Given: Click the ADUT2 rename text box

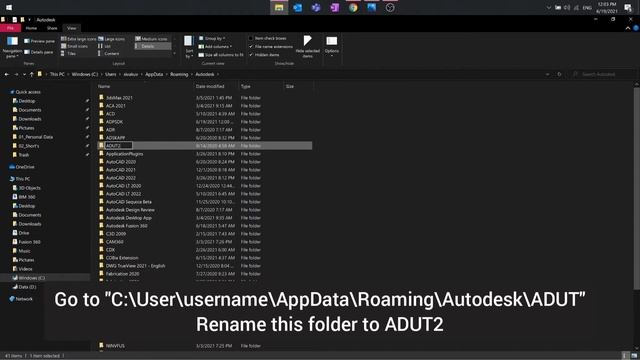Looking at the screenshot, I should pyautogui.click(x=118, y=146).
